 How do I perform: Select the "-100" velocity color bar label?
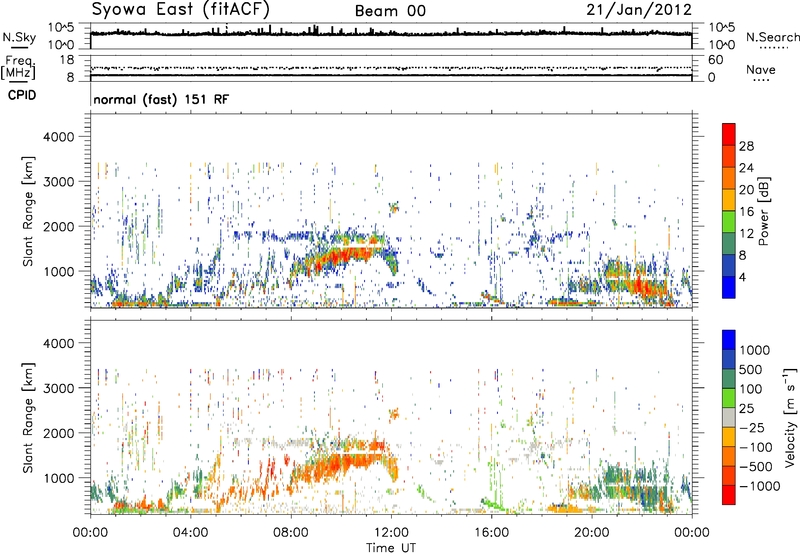point(756,447)
